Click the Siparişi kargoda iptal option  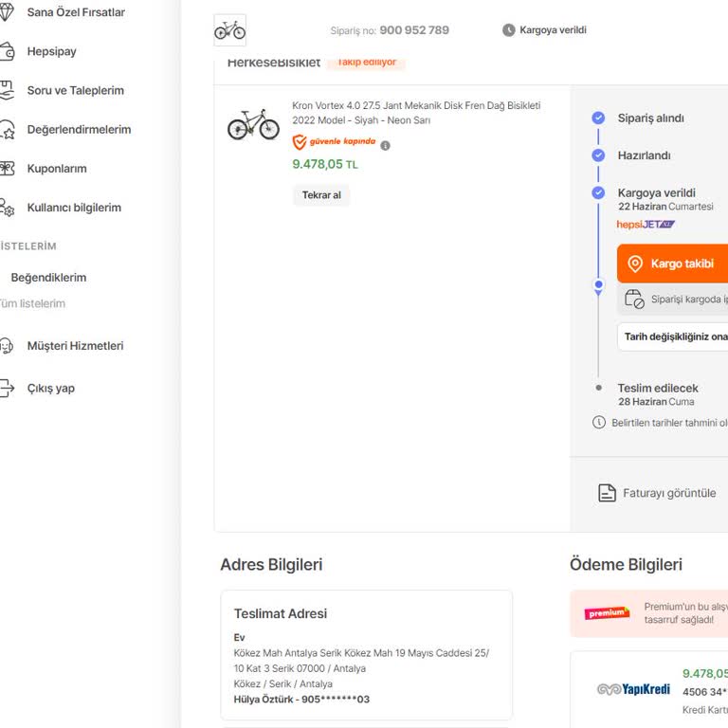[x=672, y=299]
